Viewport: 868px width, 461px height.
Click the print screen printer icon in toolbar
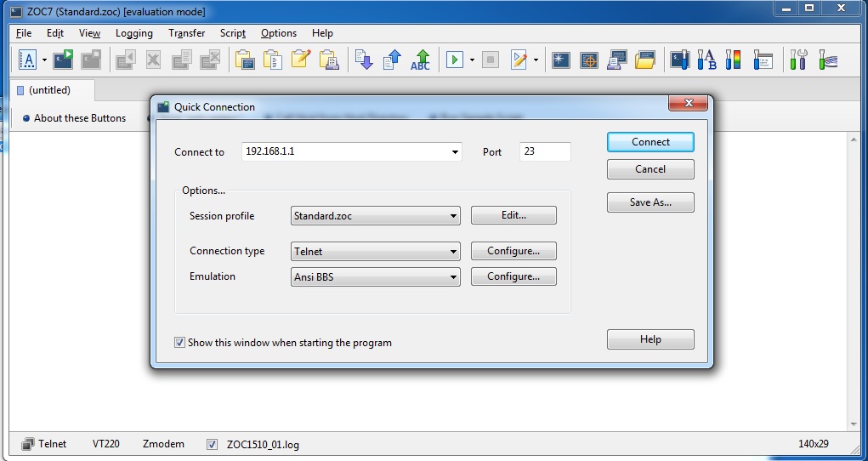point(616,60)
